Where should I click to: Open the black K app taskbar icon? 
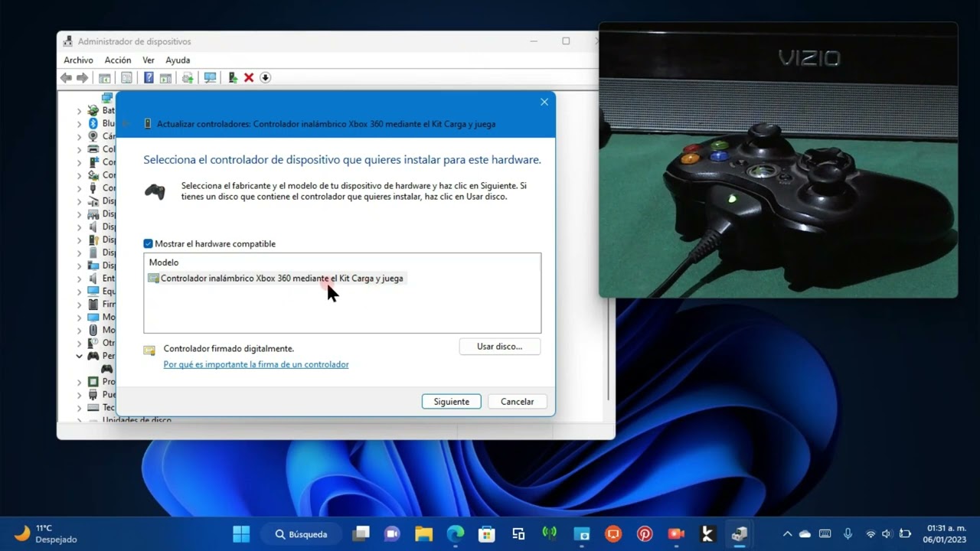click(707, 534)
